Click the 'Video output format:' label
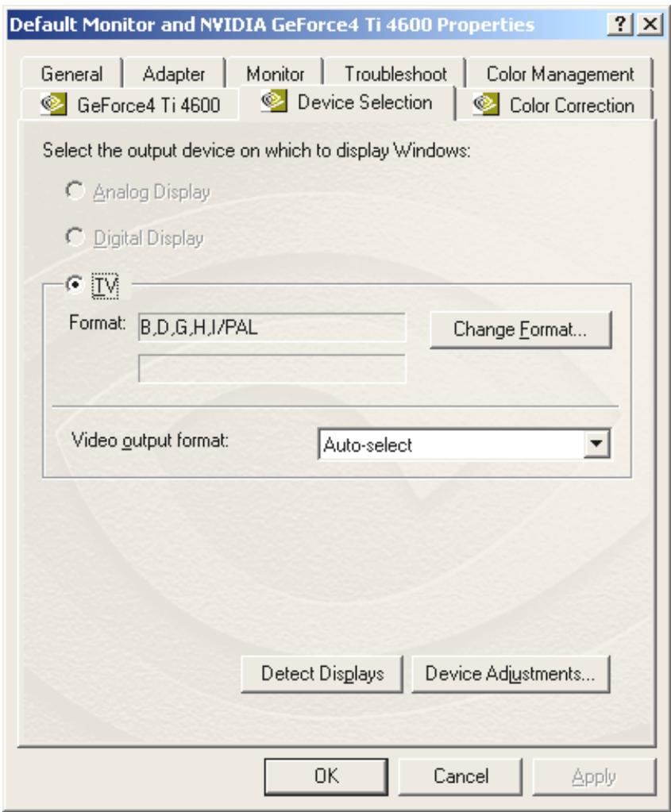This screenshot has height=812, width=671. click(150, 441)
